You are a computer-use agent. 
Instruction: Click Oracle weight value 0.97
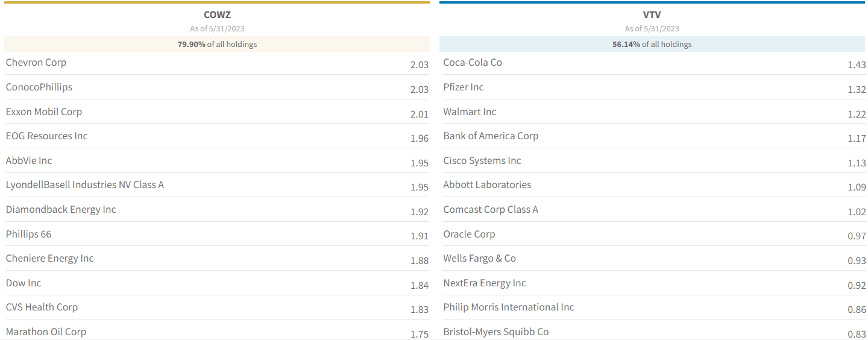coord(857,237)
